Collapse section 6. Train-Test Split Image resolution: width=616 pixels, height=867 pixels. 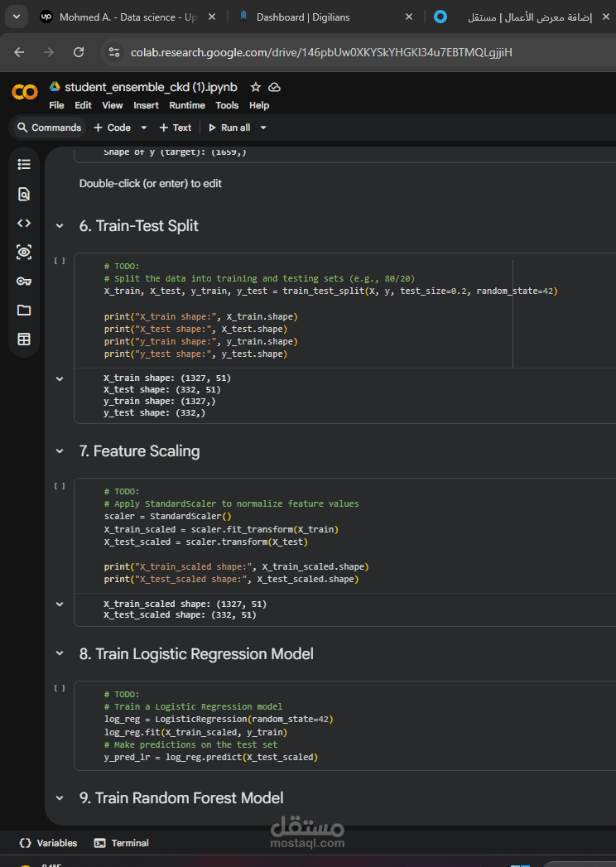point(59,226)
